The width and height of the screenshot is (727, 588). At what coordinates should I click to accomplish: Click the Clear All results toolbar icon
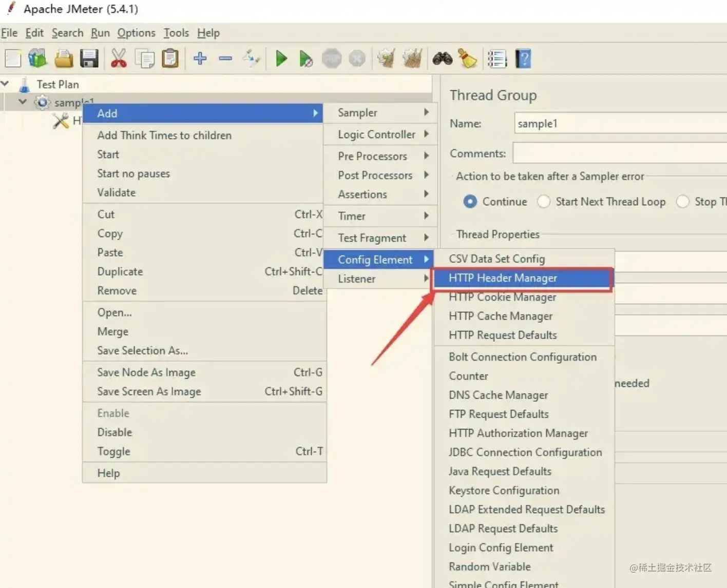412,58
